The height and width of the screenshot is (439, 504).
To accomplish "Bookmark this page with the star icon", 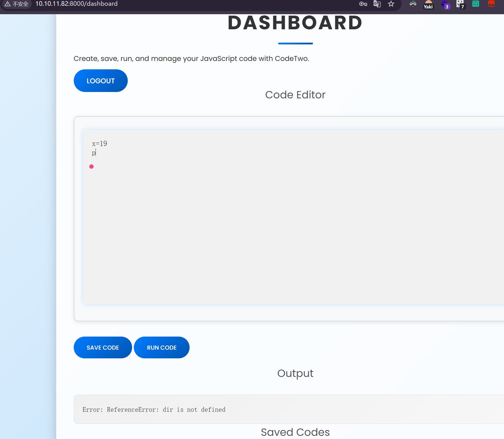I will tap(391, 4).
